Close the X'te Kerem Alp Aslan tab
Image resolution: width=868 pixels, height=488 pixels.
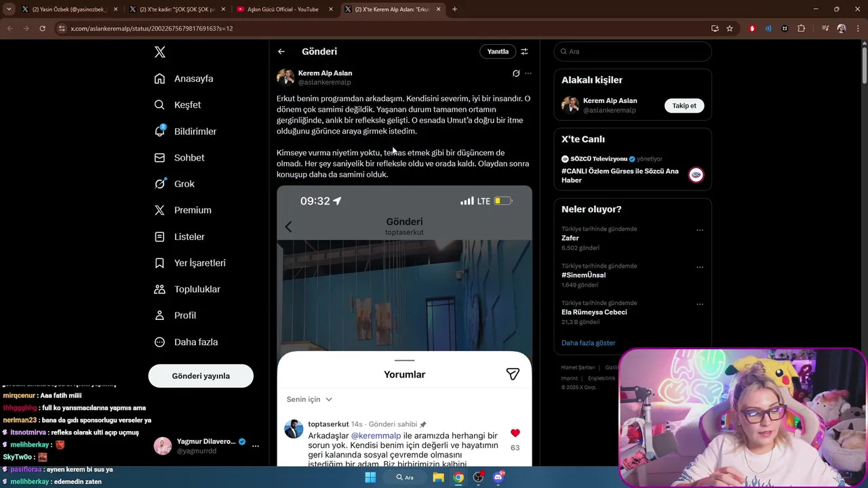(x=438, y=9)
